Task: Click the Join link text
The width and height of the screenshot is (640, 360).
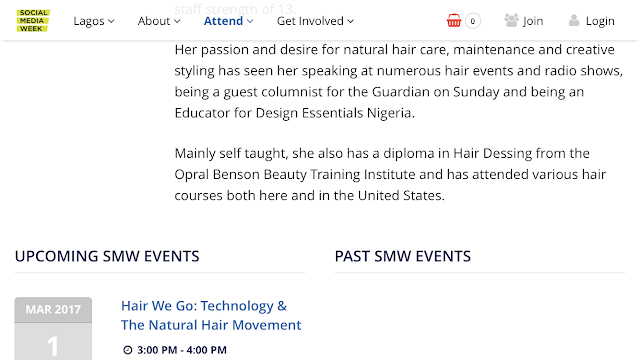Action: click(533, 21)
